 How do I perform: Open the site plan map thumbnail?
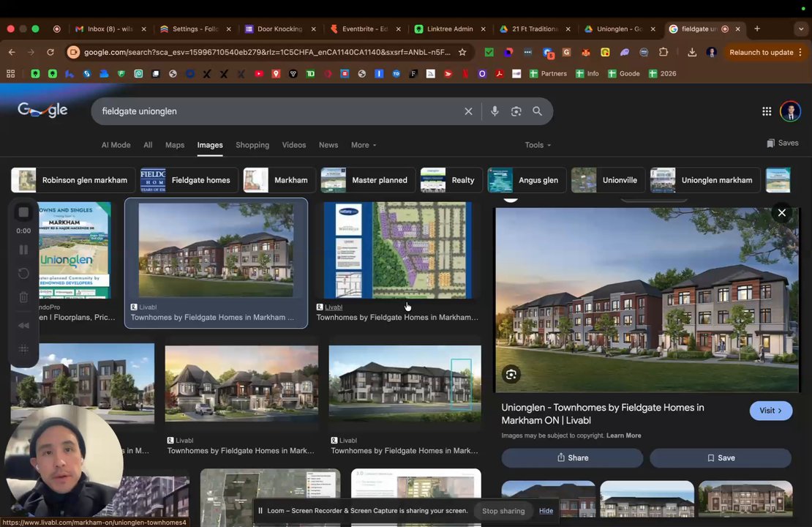(397, 250)
